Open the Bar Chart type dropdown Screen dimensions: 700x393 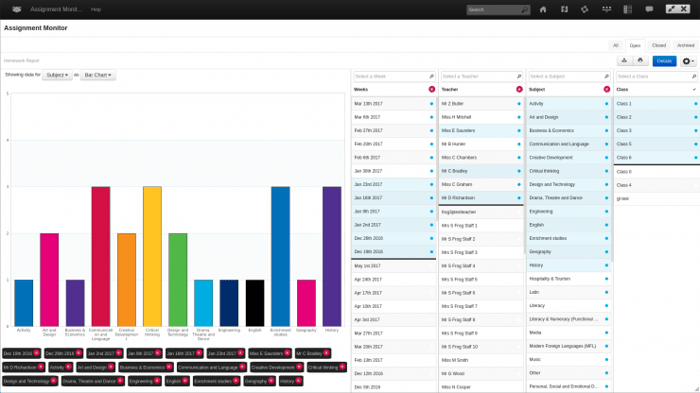tap(98, 75)
